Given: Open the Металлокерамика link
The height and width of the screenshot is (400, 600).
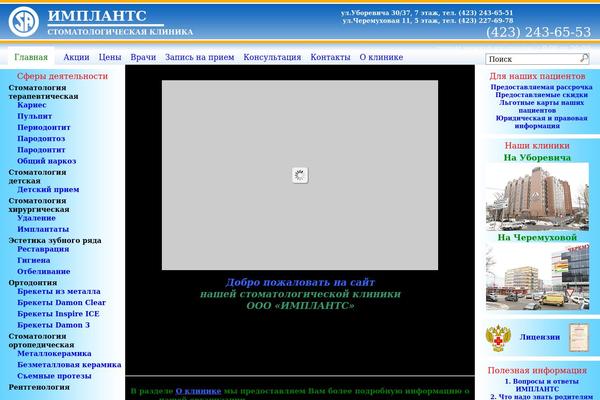Looking at the screenshot, I should coord(54,353).
